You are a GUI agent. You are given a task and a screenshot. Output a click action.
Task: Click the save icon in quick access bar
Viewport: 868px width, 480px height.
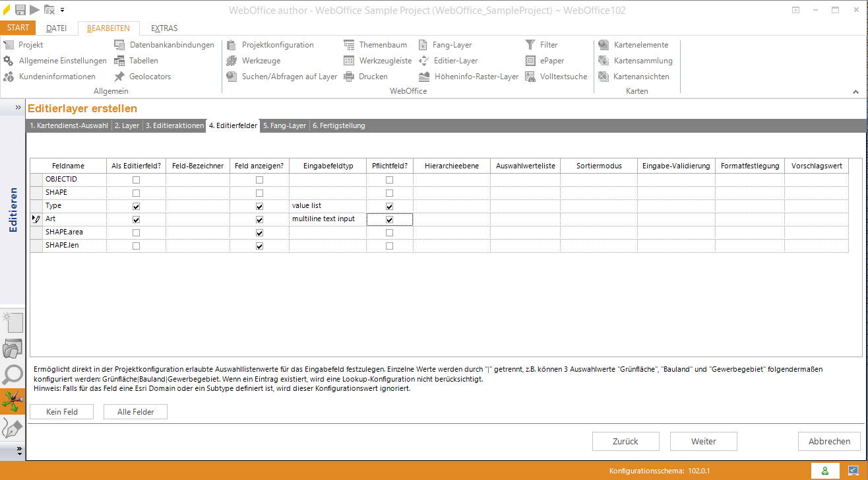20,10
